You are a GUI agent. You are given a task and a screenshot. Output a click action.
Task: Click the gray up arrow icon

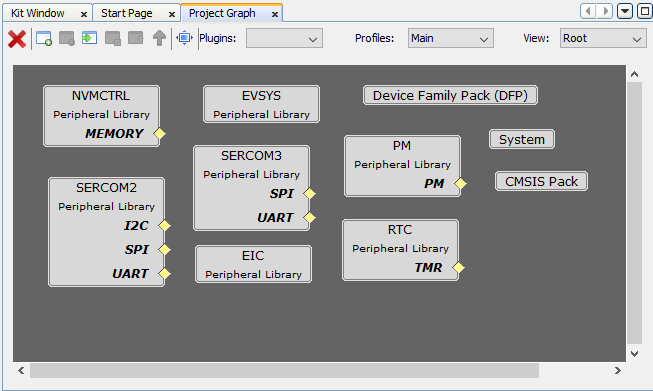[159, 38]
